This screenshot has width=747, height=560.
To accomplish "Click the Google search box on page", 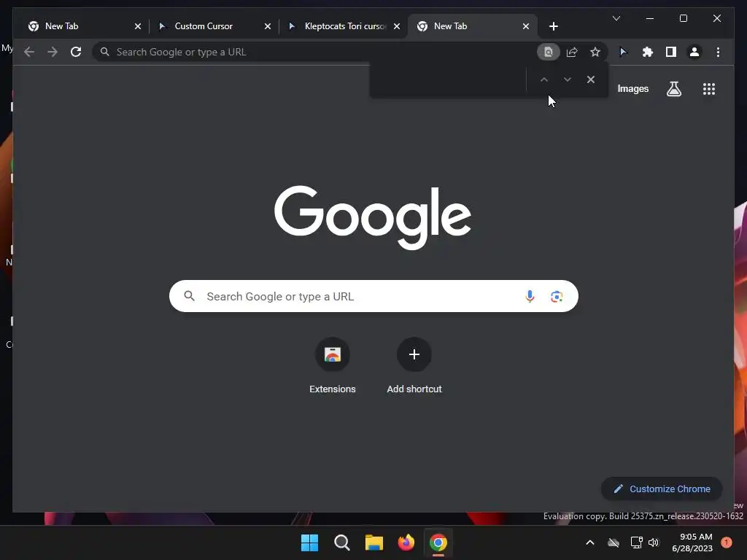I will coord(373,296).
